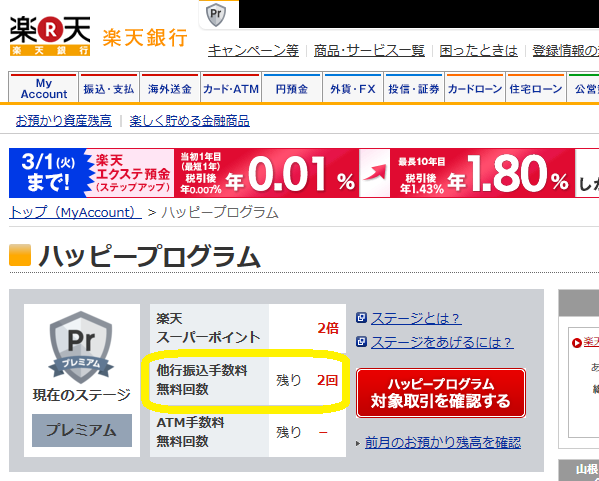
Task: Open the カード・ATM tab
Action: coord(231,88)
